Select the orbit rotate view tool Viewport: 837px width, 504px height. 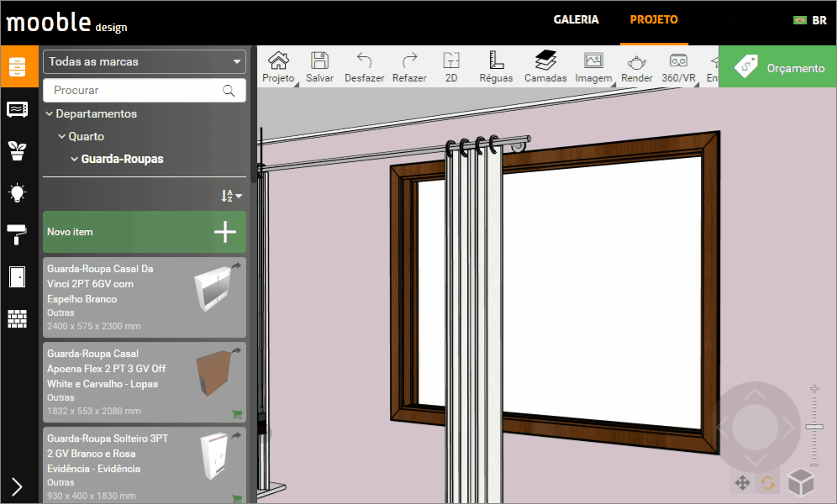click(768, 483)
